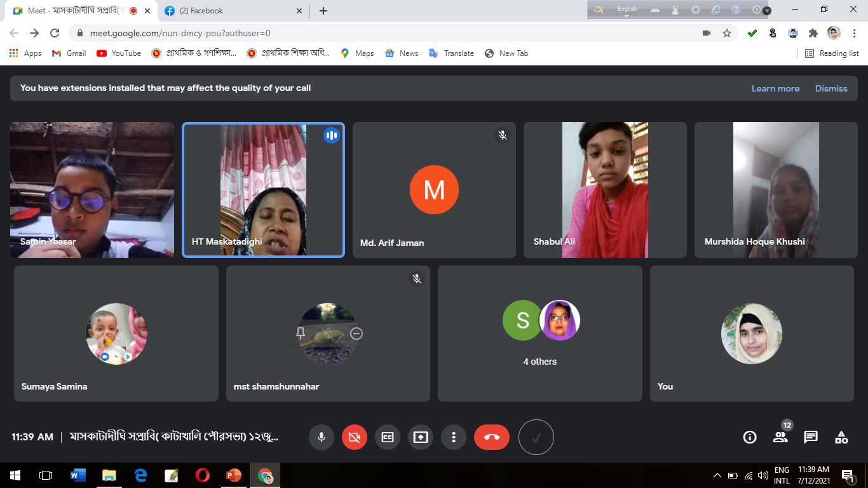Dismiss the extensions warning banner
The width and height of the screenshot is (868, 488).
831,88
